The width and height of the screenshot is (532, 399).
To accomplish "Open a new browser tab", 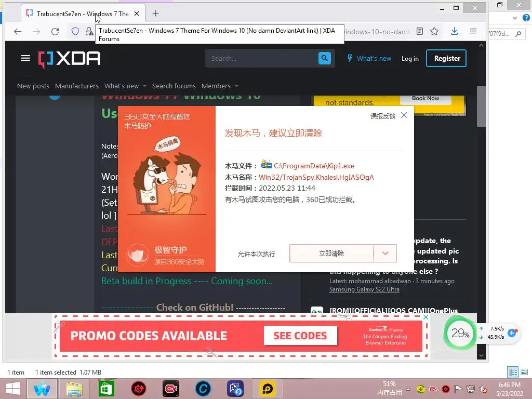I will (x=155, y=13).
